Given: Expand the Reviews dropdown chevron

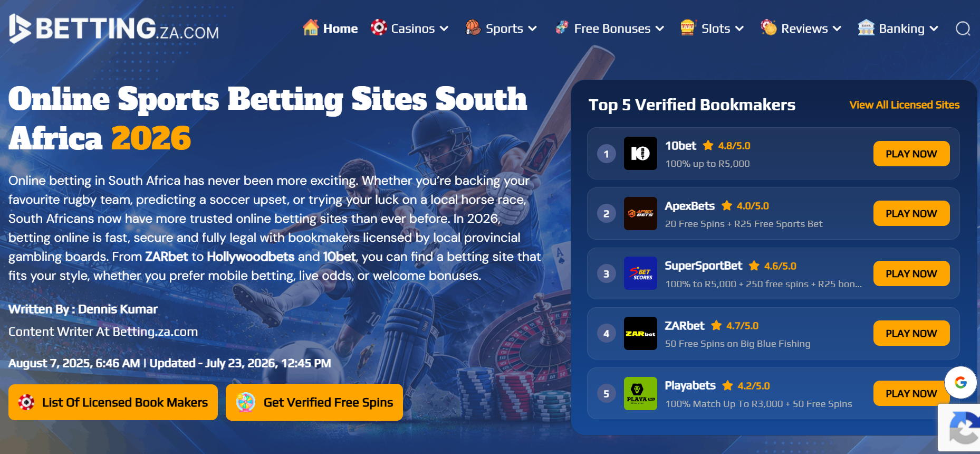Looking at the screenshot, I should point(837,29).
